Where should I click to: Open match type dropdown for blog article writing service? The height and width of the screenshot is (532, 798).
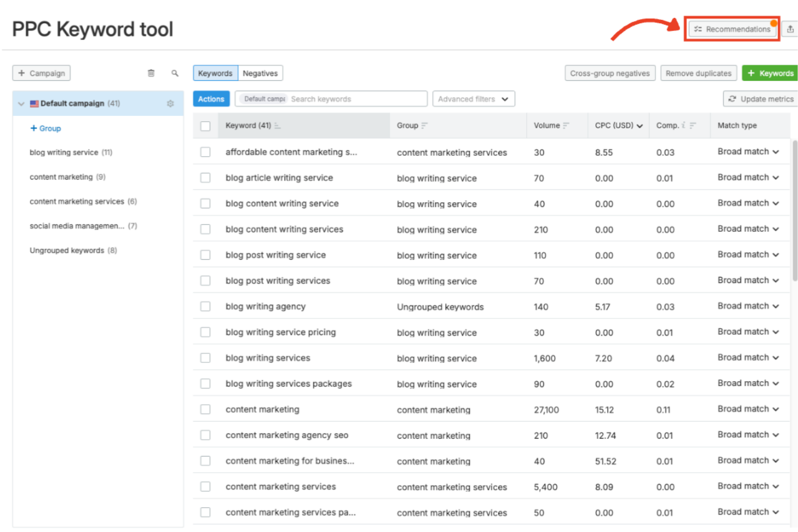coord(748,177)
